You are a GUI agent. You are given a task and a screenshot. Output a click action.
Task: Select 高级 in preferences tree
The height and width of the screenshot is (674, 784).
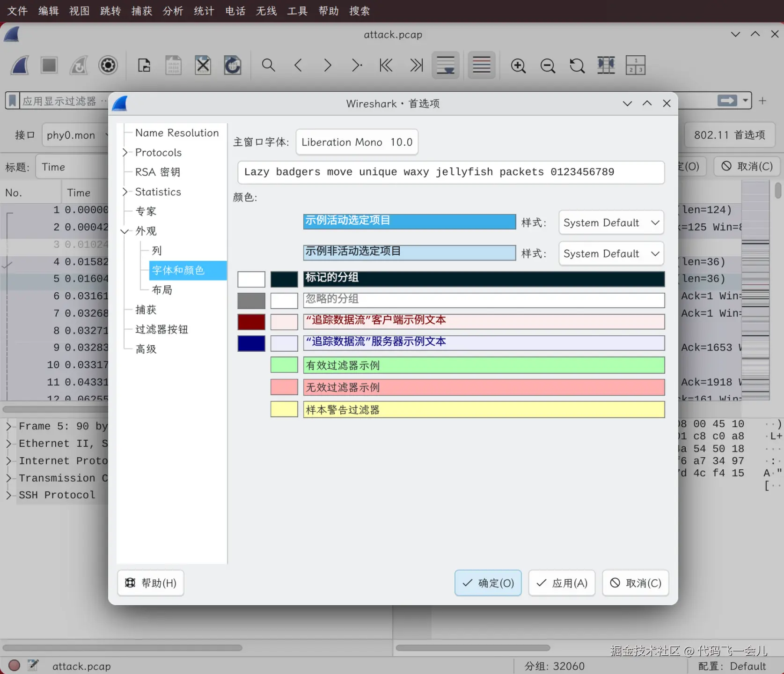pos(146,349)
